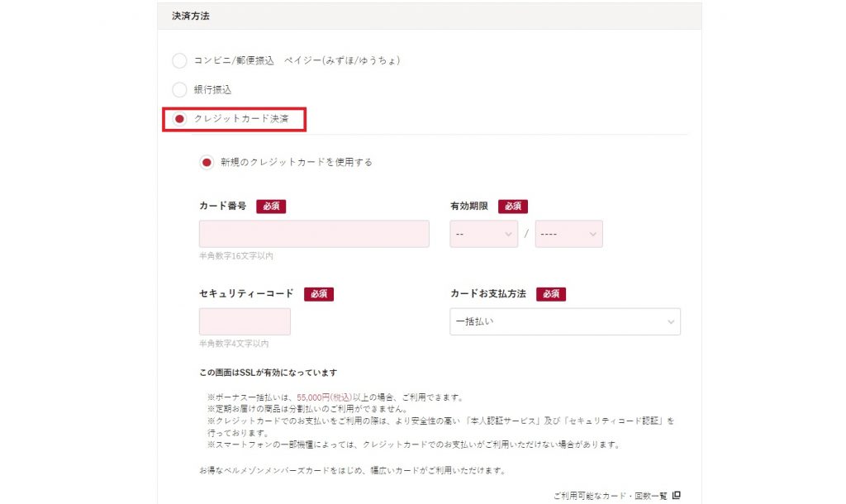Click the カード番号 card number input field
Screen dimensions: 846x504
314,234
